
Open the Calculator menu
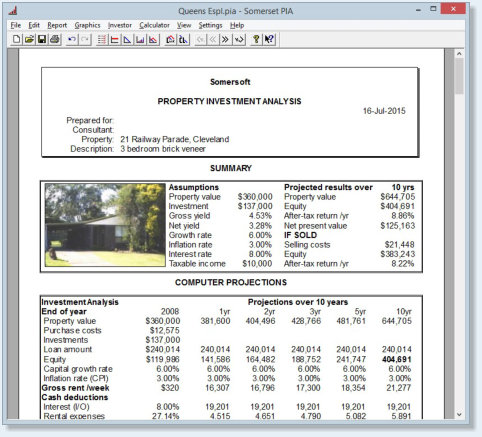click(154, 25)
